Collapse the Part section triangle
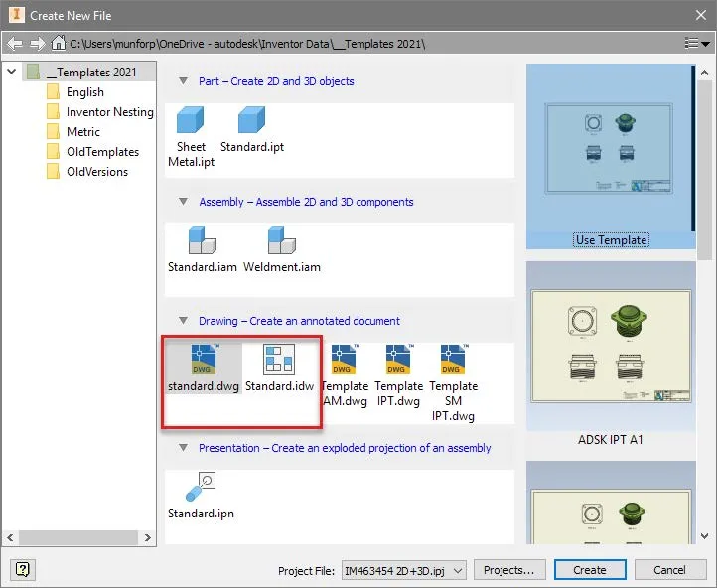The image size is (717, 588). [183, 80]
